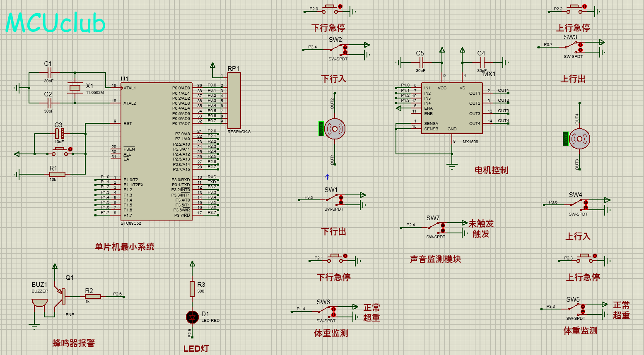Click the 体重监测 label under SW6
Viewport: 644px width, 355px height.
pyautogui.click(x=331, y=333)
